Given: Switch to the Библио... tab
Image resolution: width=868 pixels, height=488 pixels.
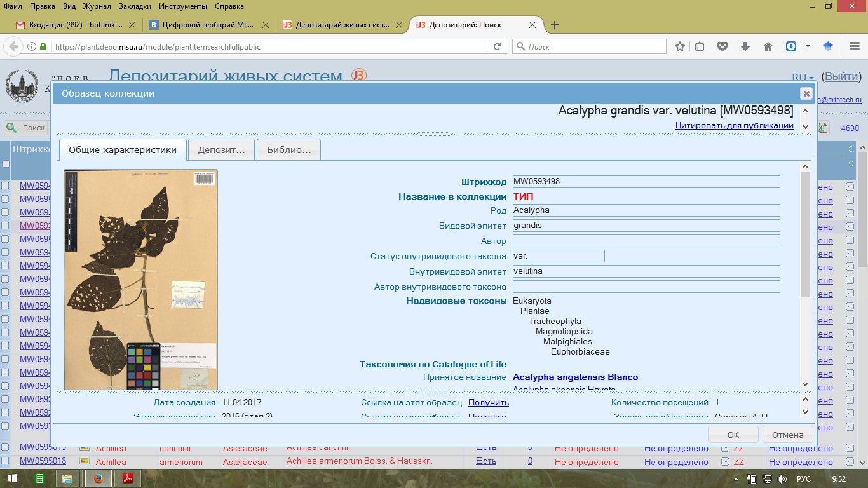Looking at the screenshot, I should tap(288, 150).
